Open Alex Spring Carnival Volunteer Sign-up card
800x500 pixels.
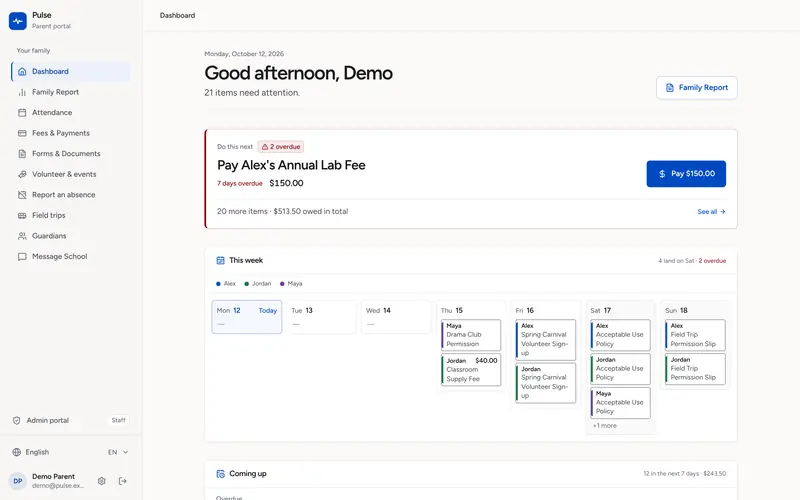(545, 339)
